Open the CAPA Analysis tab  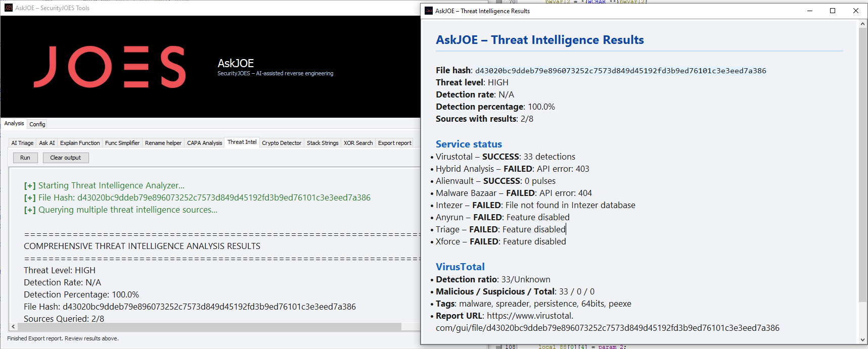205,143
